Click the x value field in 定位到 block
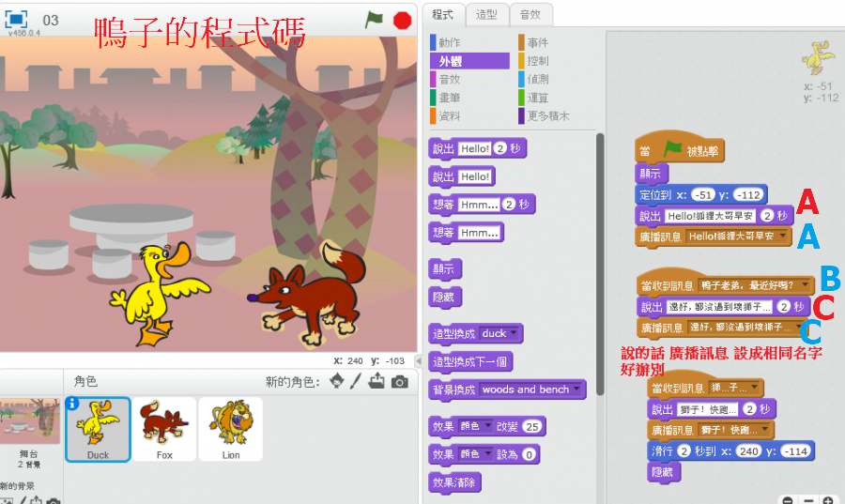Image resolution: width=845 pixels, height=504 pixels. point(702,195)
